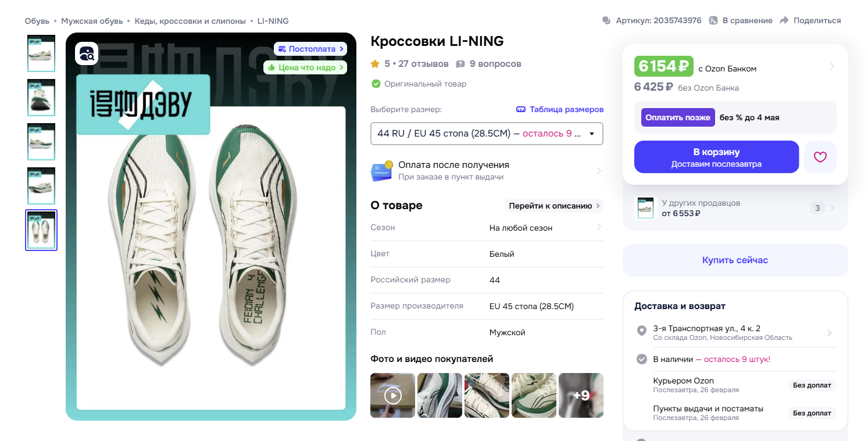Open other sellers list via its chevron

pos(832,208)
